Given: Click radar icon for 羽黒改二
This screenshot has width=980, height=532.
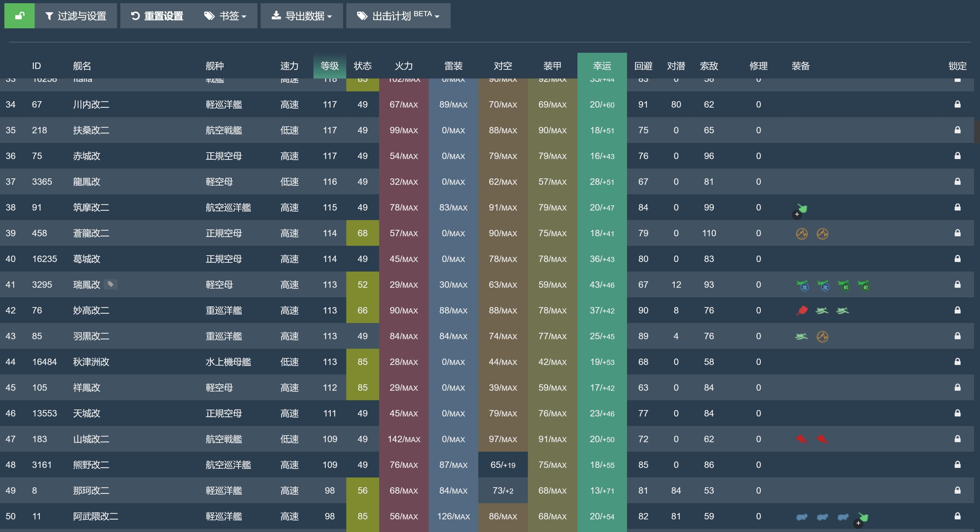Looking at the screenshot, I should click(822, 337).
